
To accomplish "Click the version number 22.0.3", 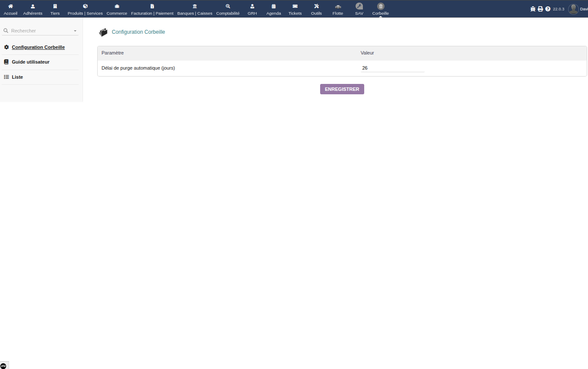I will [559, 9].
